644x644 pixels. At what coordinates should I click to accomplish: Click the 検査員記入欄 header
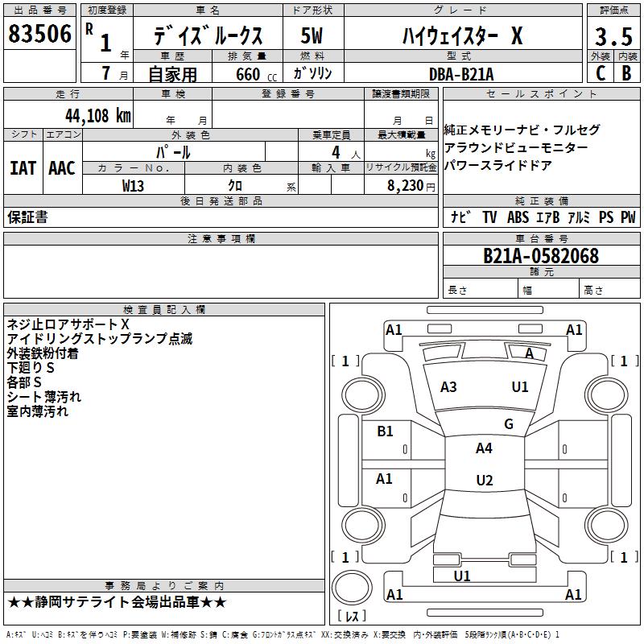tap(164, 310)
